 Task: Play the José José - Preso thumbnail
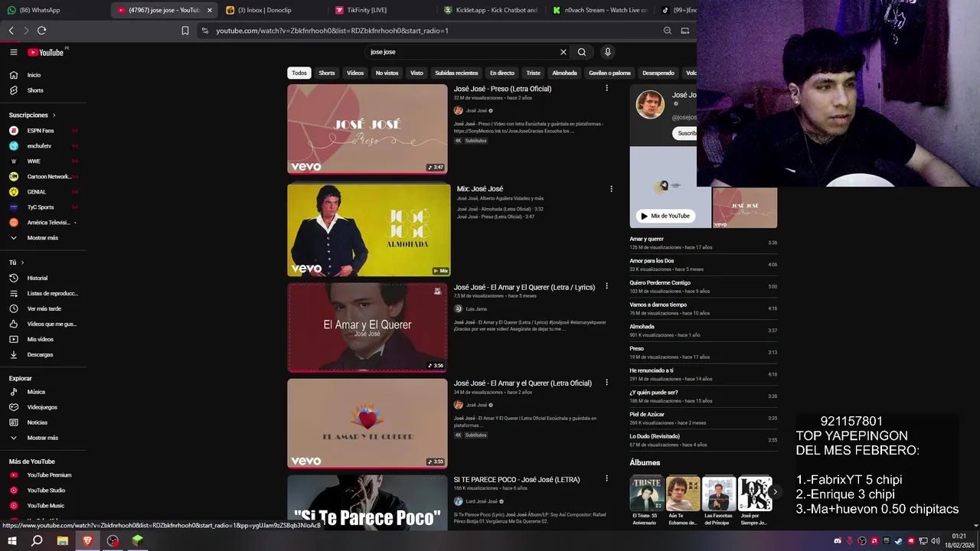[x=367, y=129]
